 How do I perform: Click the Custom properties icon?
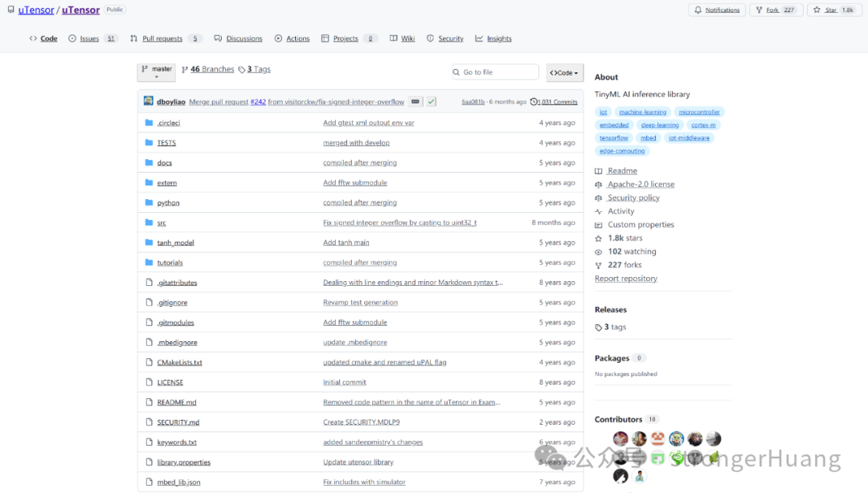(599, 224)
